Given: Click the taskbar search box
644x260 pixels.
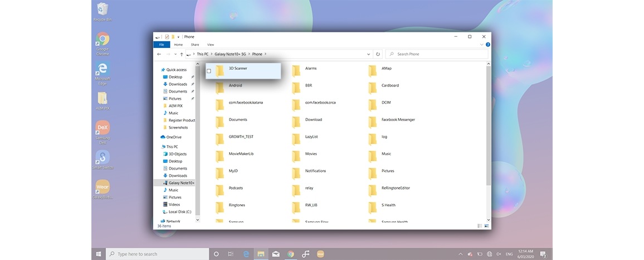Looking at the screenshot, I should point(157,254).
